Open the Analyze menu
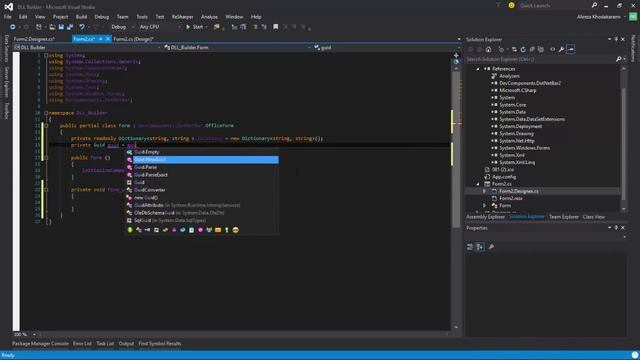Screen dimensions: 640x360 coord(209,17)
